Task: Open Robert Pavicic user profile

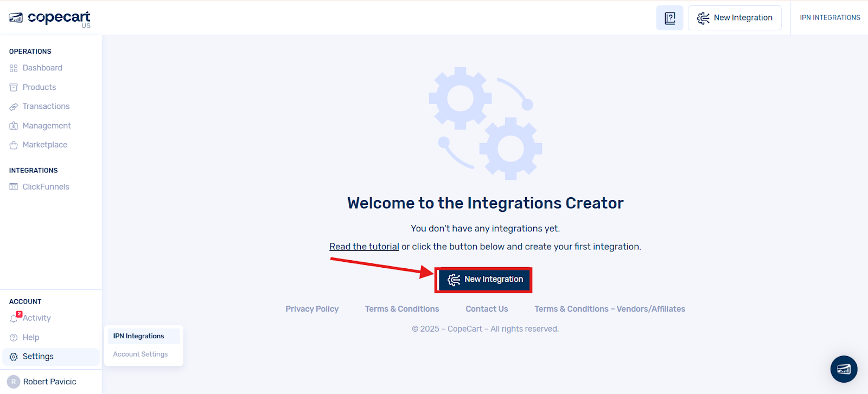Action: coord(50,382)
